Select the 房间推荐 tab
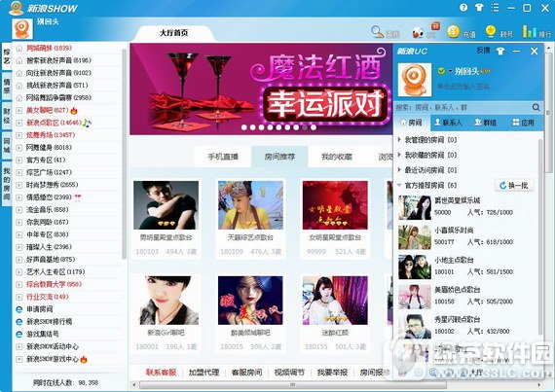The image size is (555, 392). coord(279,157)
